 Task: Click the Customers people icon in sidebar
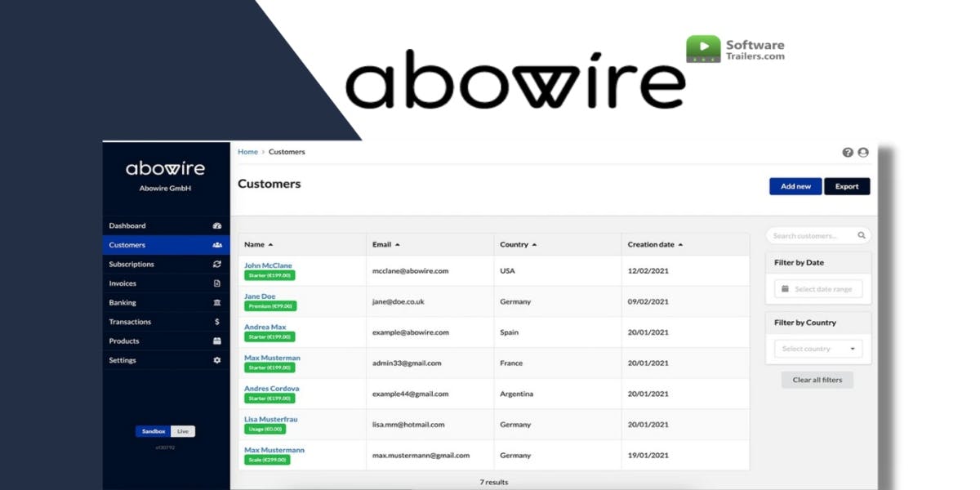pyautogui.click(x=217, y=245)
